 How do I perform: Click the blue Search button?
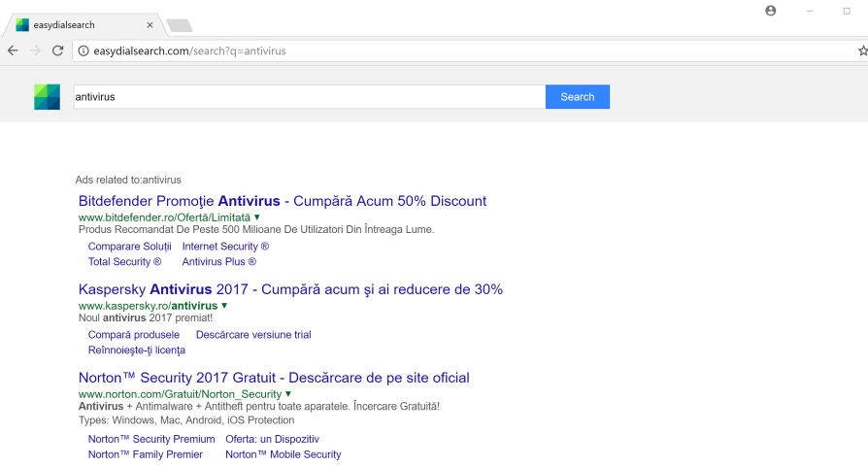tap(578, 97)
